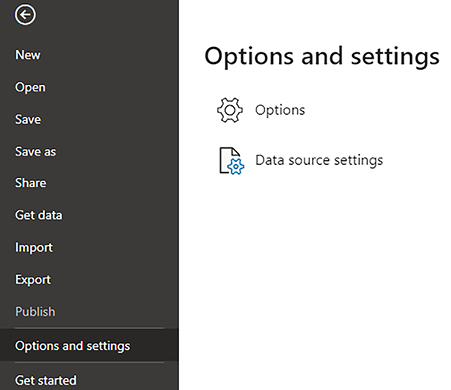Open the Share menu item
The height and width of the screenshot is (390, 451).
coord(31,183)
